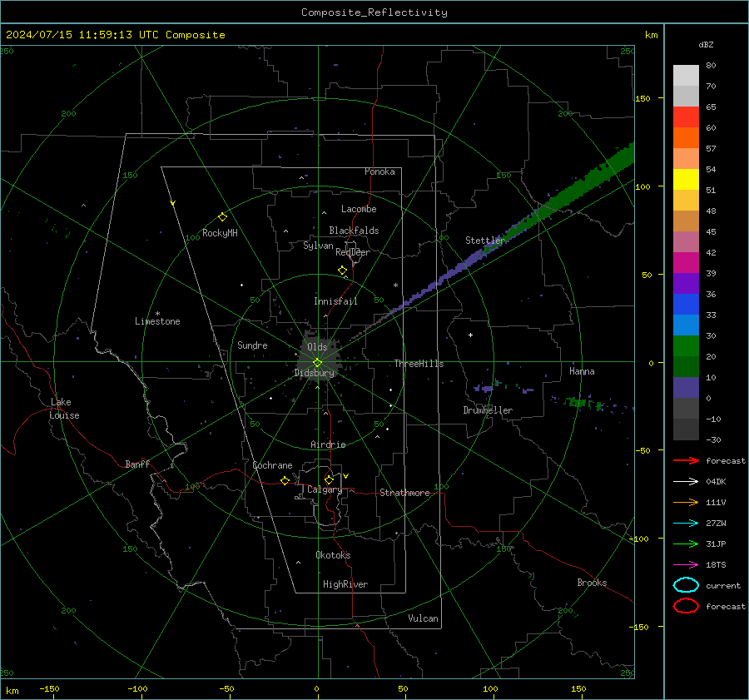Click the ThreeHills label
This screenshot has width=749, height=700.
pos(419,364)
